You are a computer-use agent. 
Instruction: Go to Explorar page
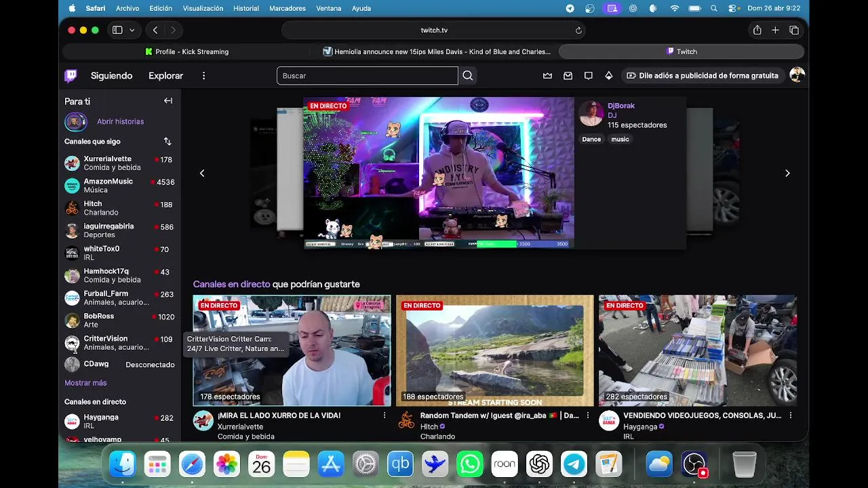[166, 76]
